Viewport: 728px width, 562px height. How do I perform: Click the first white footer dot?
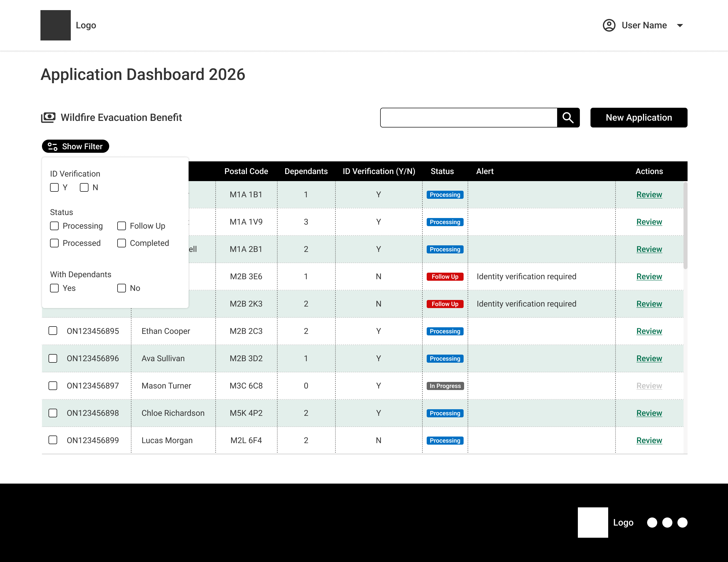[652, 522]
